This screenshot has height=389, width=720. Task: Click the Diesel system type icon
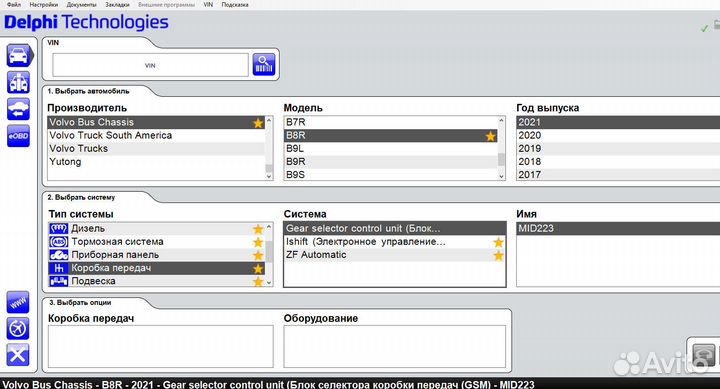pyautogui.click(x=58, y=228)
